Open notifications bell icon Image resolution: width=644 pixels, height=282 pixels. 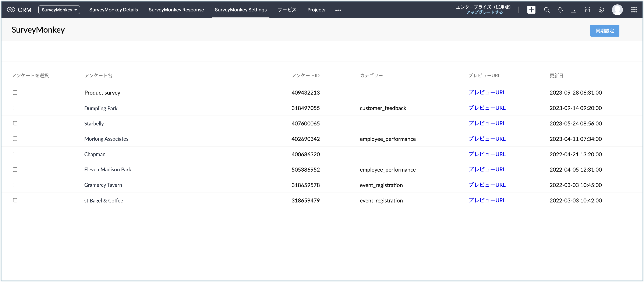click(x=560, y=10)
